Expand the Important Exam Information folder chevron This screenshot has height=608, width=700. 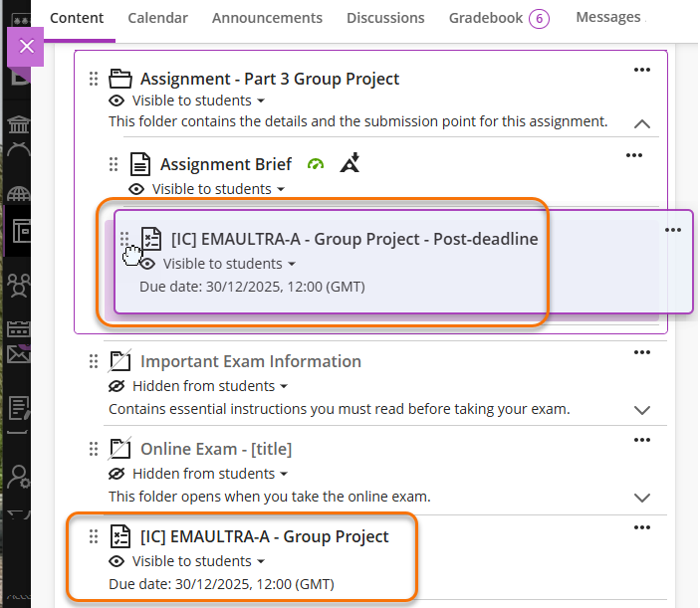tap(642, 410)
